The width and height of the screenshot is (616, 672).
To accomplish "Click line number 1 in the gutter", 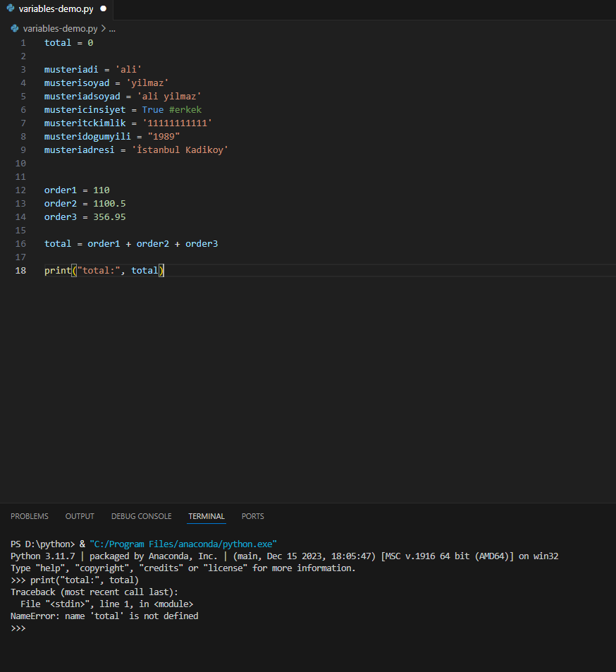I will pos(23,42).
